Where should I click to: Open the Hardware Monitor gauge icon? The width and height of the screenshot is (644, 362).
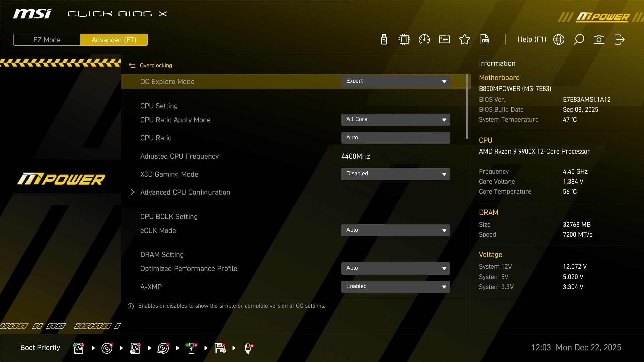point(424,39)
